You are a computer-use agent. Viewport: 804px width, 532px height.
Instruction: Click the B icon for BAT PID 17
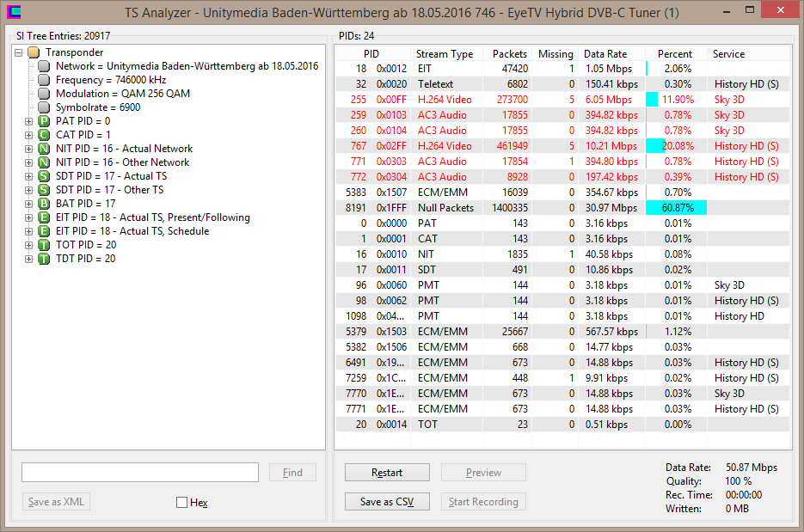44,204
